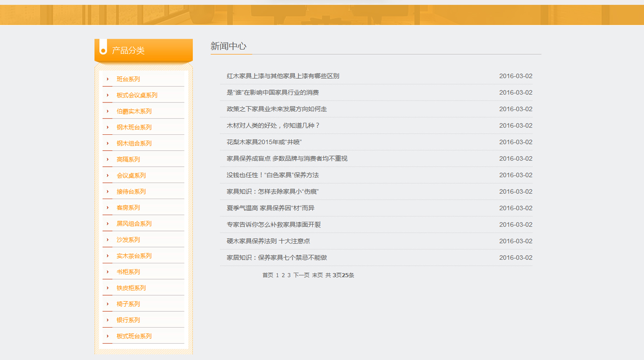Select the 伯爵实木系列 product category
The width and height of the screenshot is (644, 360).
(x=134, y=111)
